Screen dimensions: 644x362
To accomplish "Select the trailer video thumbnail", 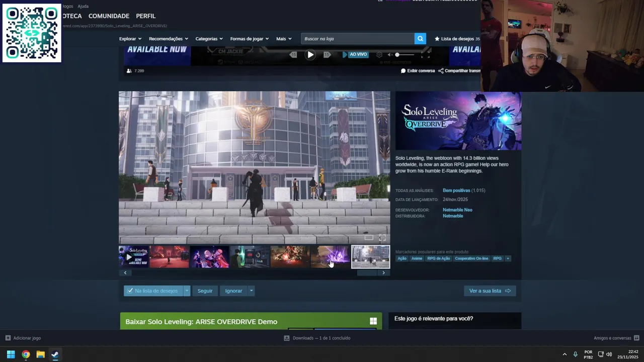I will [133, 257].
